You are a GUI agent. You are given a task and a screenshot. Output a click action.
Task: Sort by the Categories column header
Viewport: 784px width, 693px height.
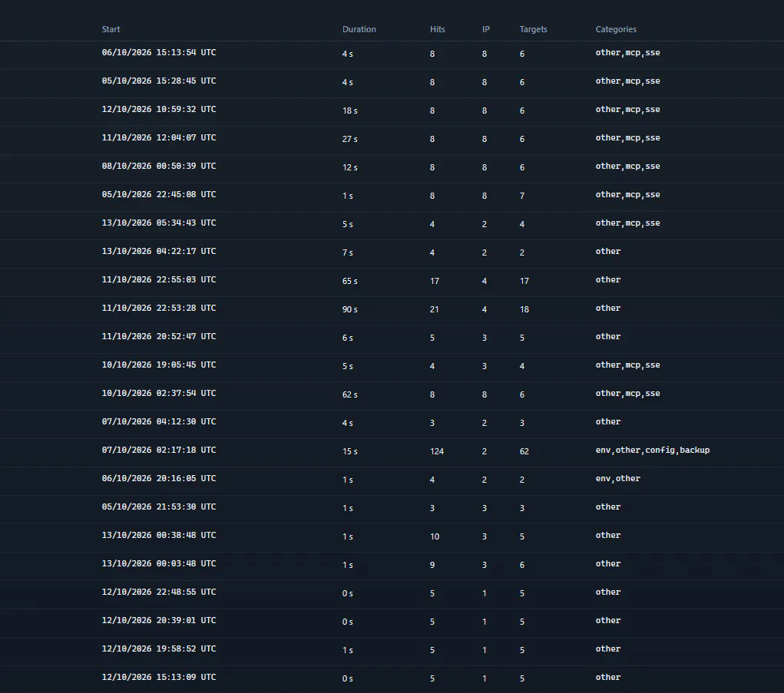(x=616, y=29)
